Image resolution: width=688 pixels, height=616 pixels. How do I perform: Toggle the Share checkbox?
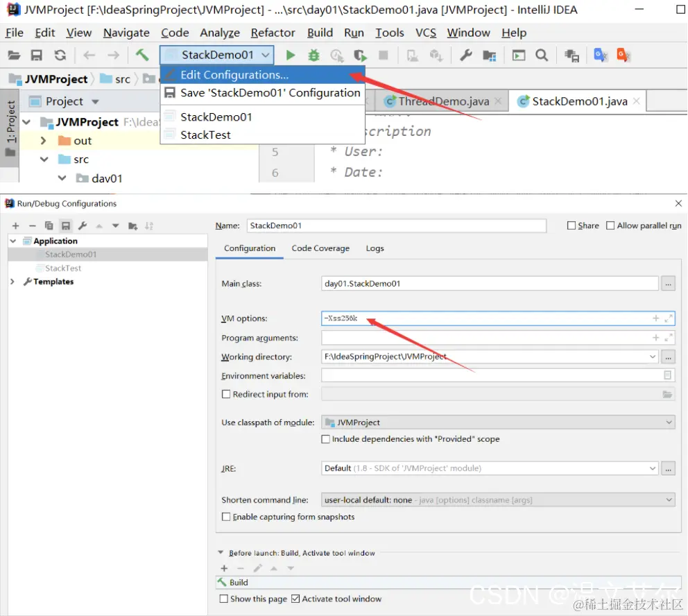(571, 225)
